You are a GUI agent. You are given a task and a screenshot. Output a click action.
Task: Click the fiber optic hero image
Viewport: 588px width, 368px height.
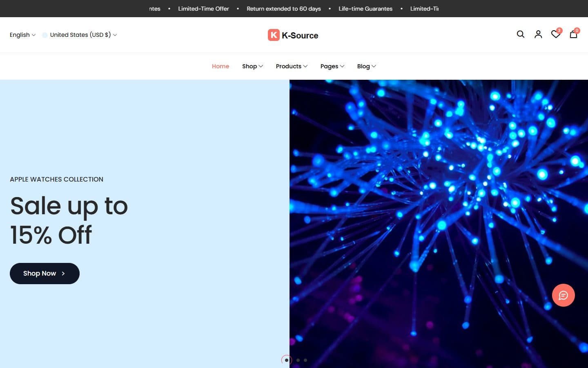(x=439, y=224)
